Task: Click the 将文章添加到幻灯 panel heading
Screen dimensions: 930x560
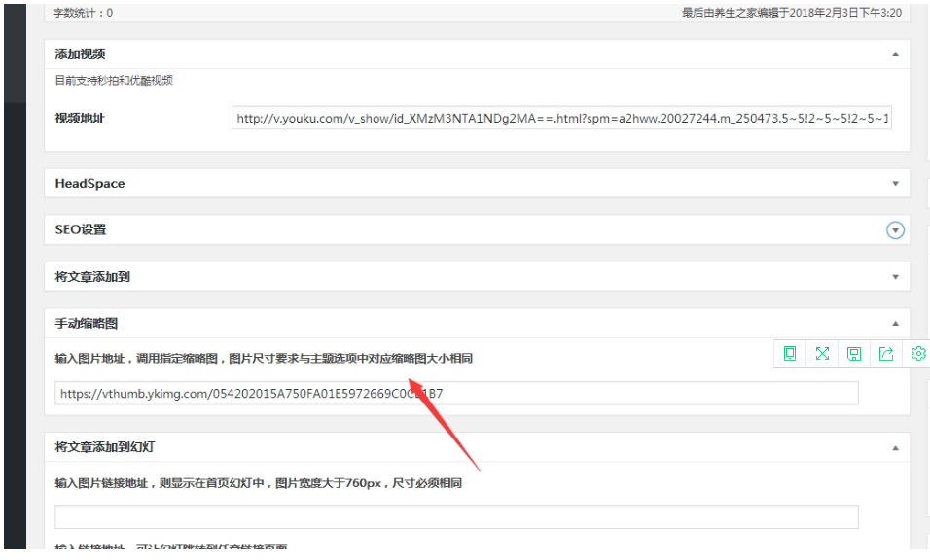Action: click(104, 448)
